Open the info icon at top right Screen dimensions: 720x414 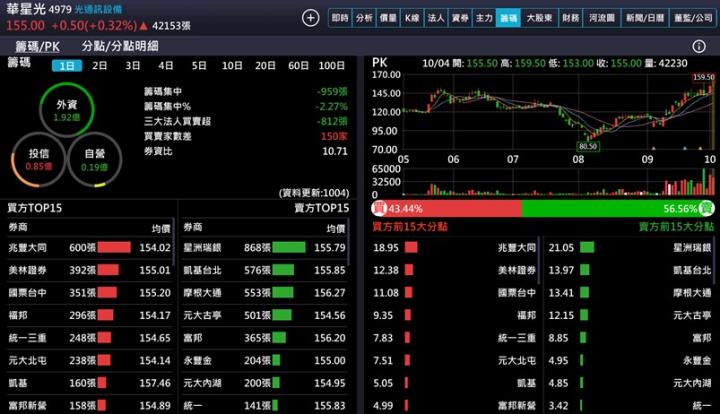click(699, 46)
